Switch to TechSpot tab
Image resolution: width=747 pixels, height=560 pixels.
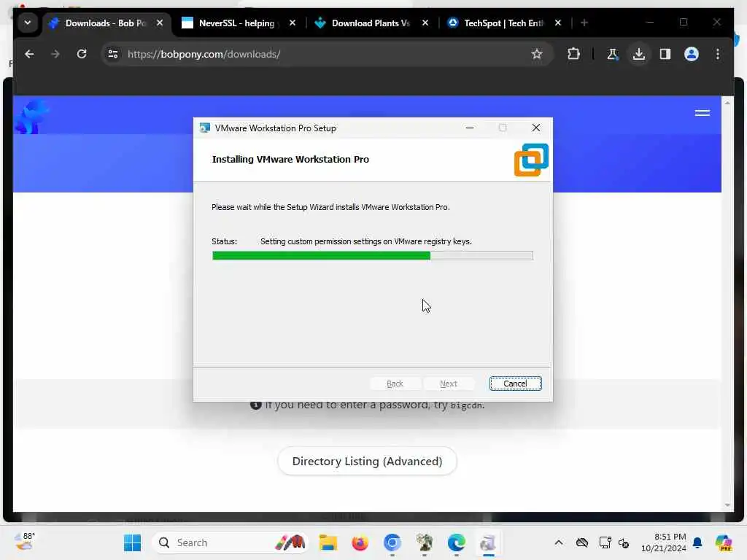(503, 23)
